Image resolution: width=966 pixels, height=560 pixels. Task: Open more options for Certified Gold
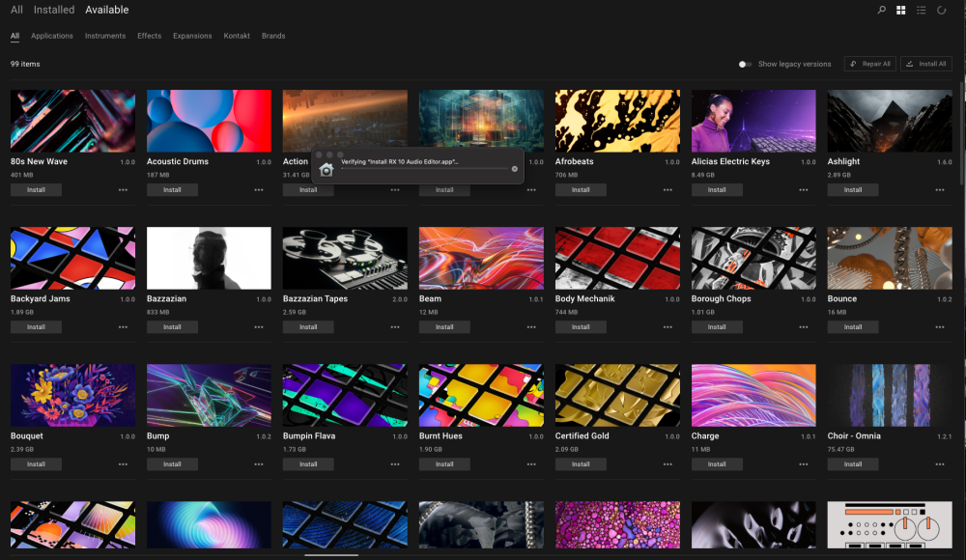[x=668, y=464]
